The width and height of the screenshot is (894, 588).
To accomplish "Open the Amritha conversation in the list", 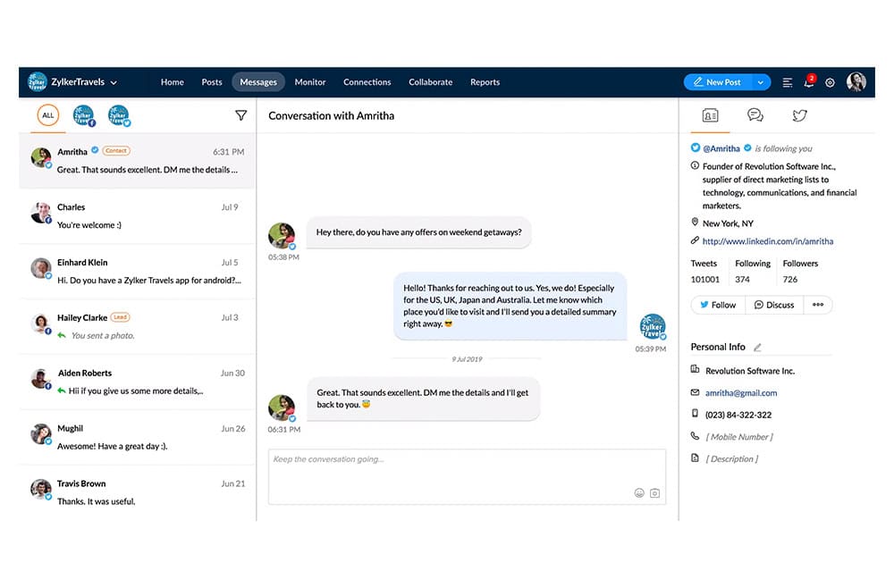I will [138, 161].
